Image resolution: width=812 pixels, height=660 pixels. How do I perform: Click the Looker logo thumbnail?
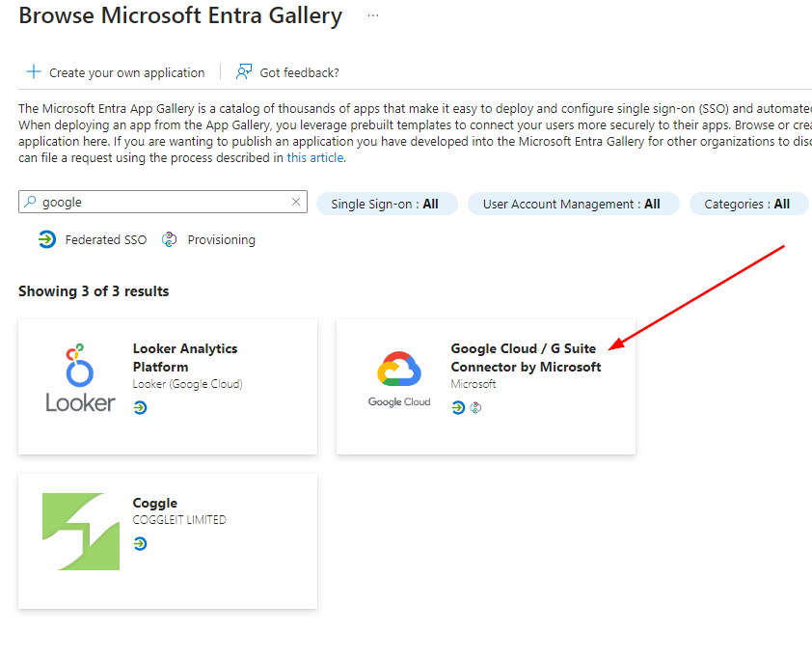point(80,378)
